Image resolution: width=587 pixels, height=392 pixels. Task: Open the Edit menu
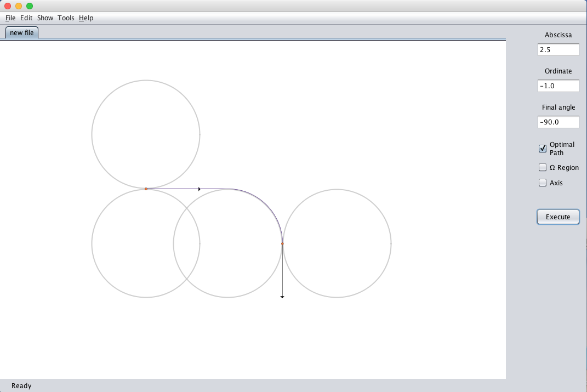26,18
